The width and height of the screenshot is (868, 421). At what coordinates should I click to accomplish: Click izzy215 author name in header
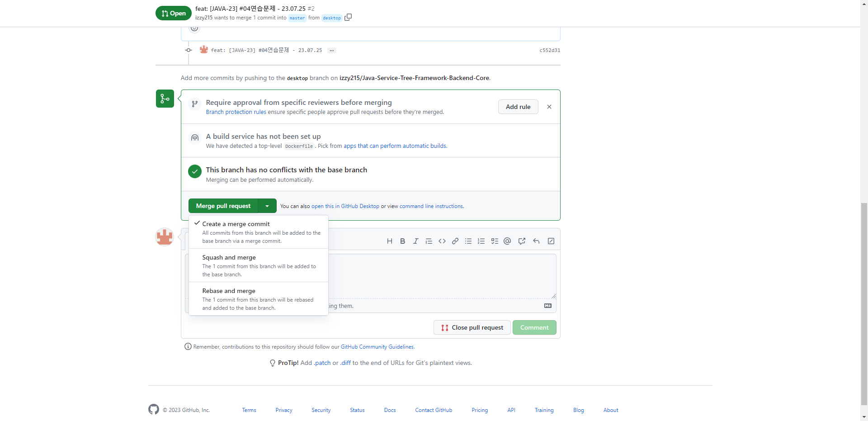click(x=204, y=18)
